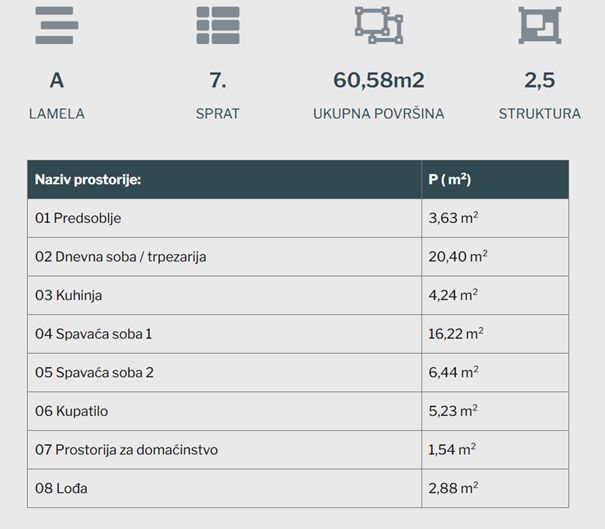
Task: Select the 05 Spavaća soba 2 row
Action: [x=298, y=372]
